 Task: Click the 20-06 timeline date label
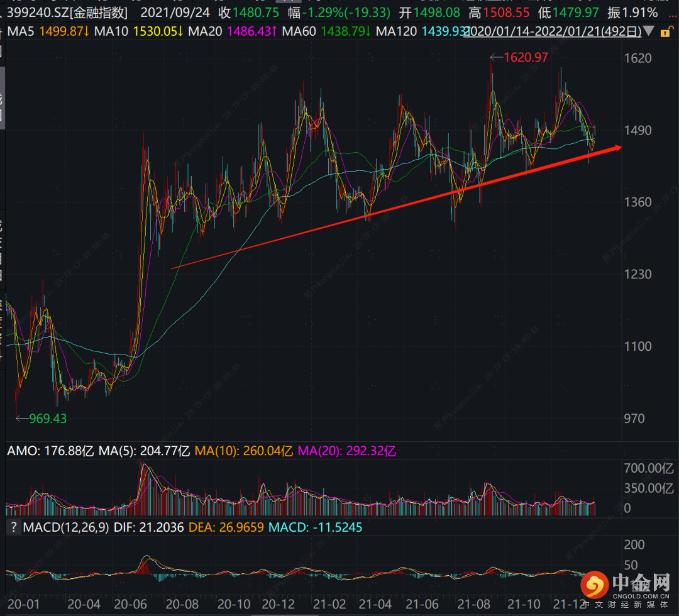(130, 604)
